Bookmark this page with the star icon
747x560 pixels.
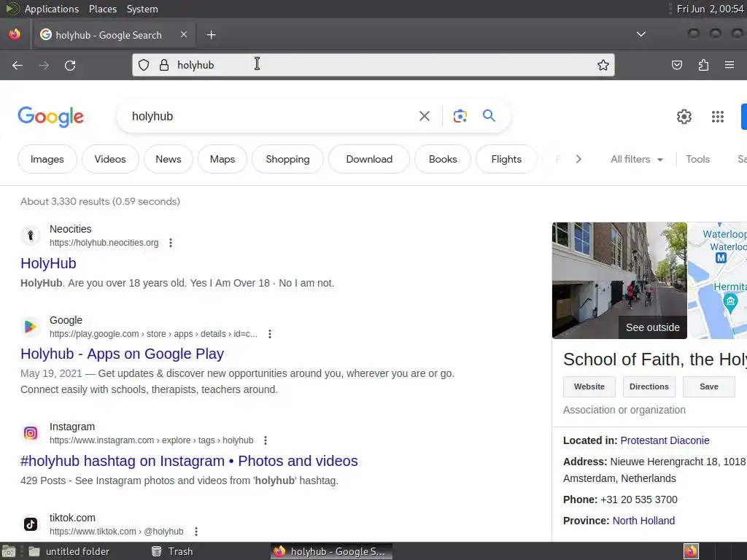click(x=603, y=65)
